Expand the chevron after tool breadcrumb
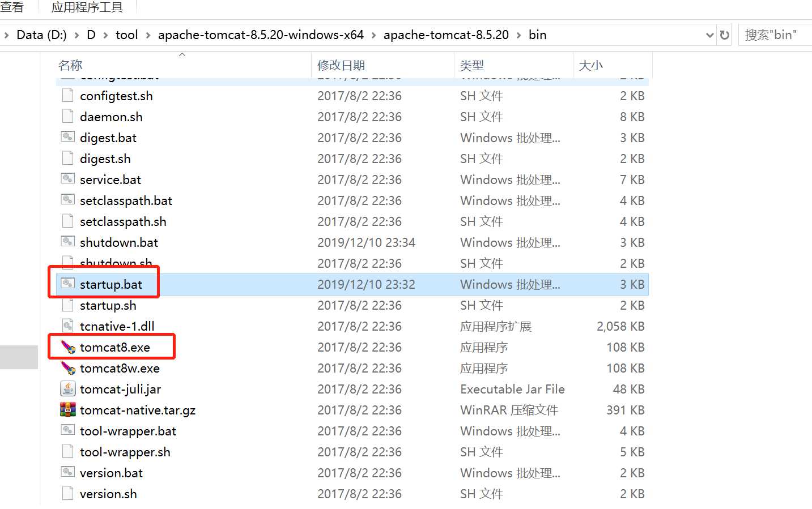Screen dimensions: 812x509 coord(148,35)
